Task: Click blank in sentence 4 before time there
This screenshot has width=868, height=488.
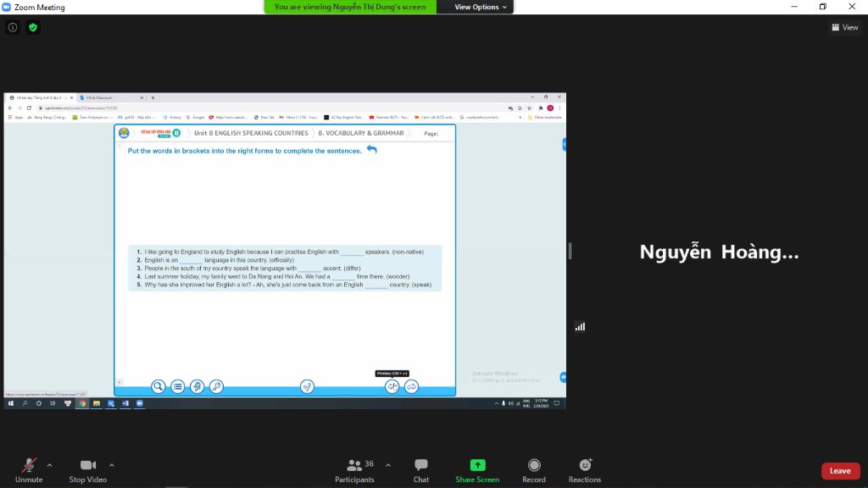Action: (x=343, y=277)
